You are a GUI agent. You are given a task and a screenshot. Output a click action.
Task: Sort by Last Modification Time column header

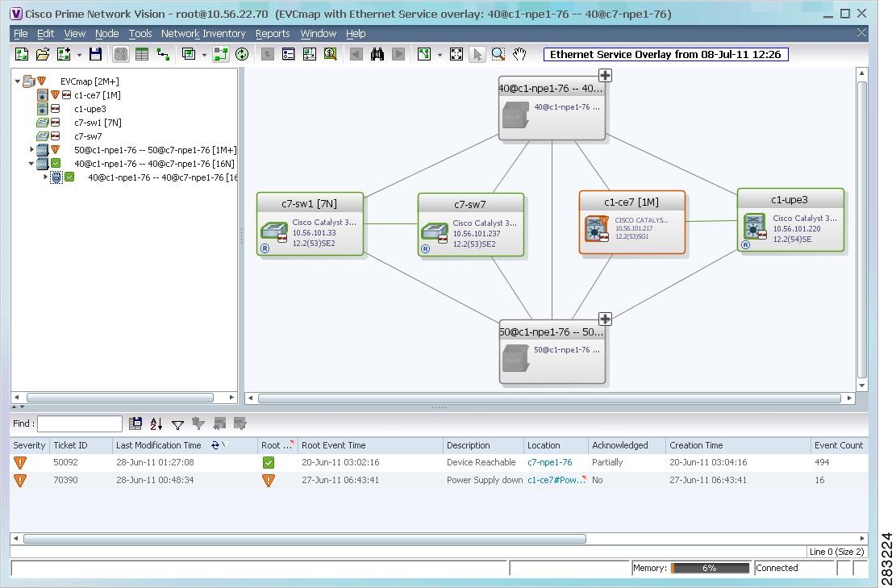point(185,445)
